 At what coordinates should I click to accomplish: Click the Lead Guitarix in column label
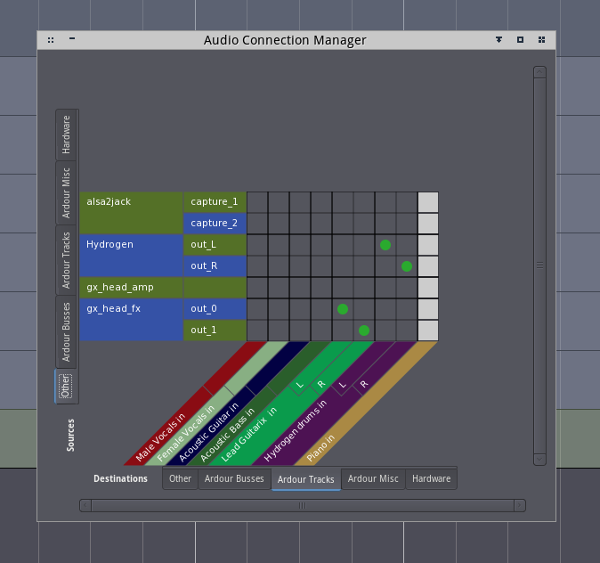click(x=249, y=434)
